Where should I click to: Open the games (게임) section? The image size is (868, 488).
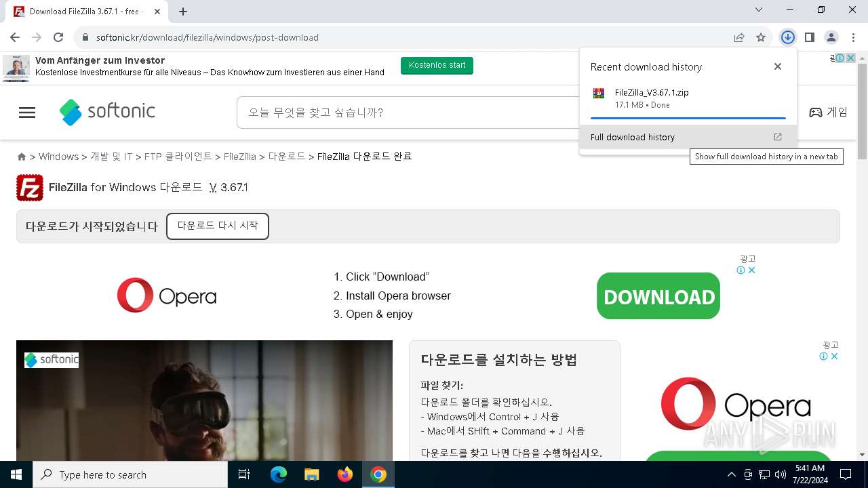point(828,113)
